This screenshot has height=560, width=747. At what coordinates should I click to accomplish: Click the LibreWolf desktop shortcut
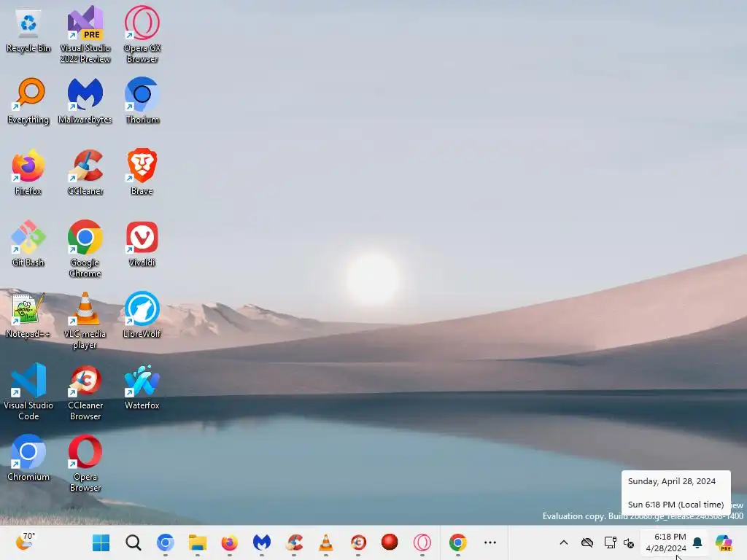(142, 315)
